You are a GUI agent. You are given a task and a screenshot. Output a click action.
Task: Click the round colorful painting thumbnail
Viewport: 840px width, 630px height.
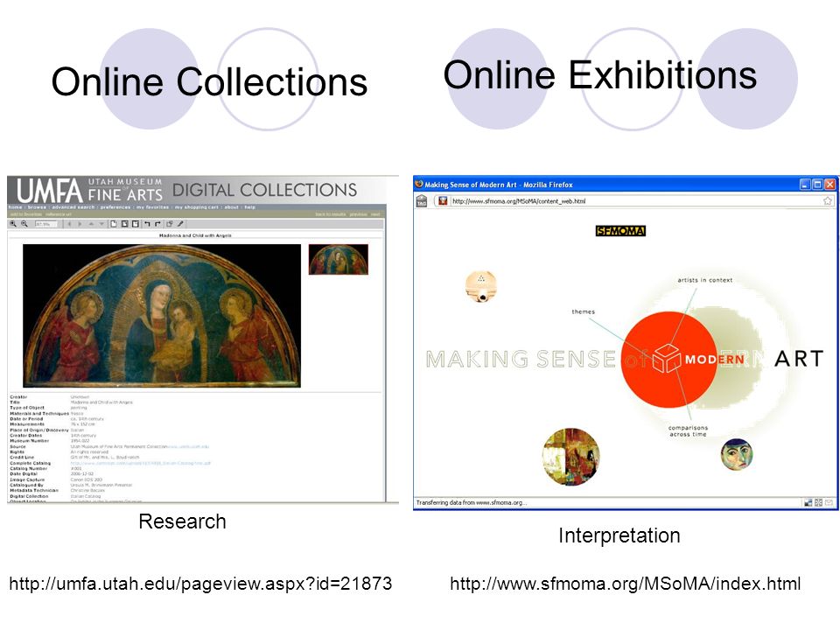571,457
